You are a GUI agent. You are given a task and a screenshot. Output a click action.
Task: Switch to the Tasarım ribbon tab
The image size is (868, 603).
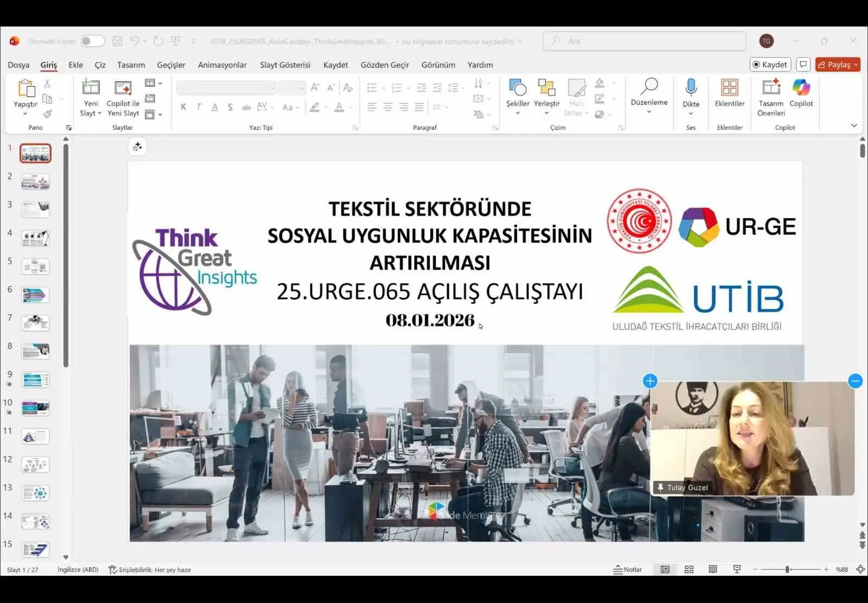(x=131, y=65)
